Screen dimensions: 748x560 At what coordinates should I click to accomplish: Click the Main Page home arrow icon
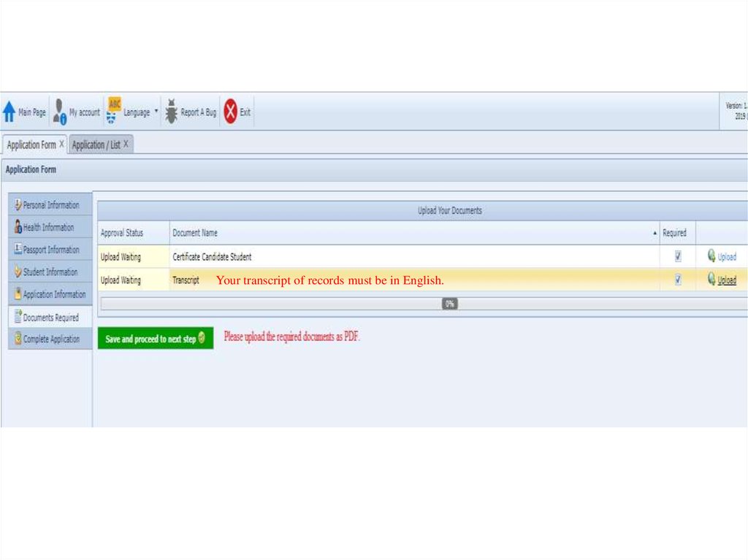click(x=9, y=112)
